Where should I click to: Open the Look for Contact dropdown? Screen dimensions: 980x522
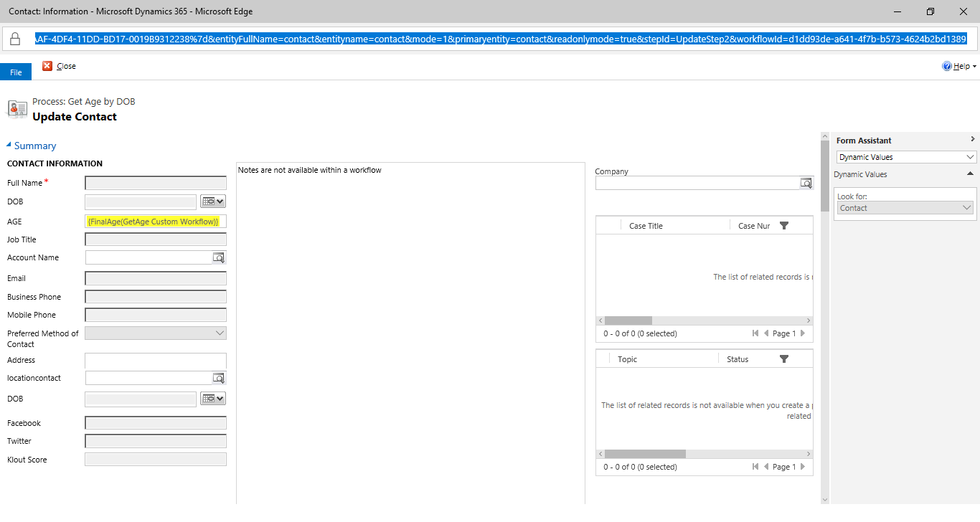(905, 208)
